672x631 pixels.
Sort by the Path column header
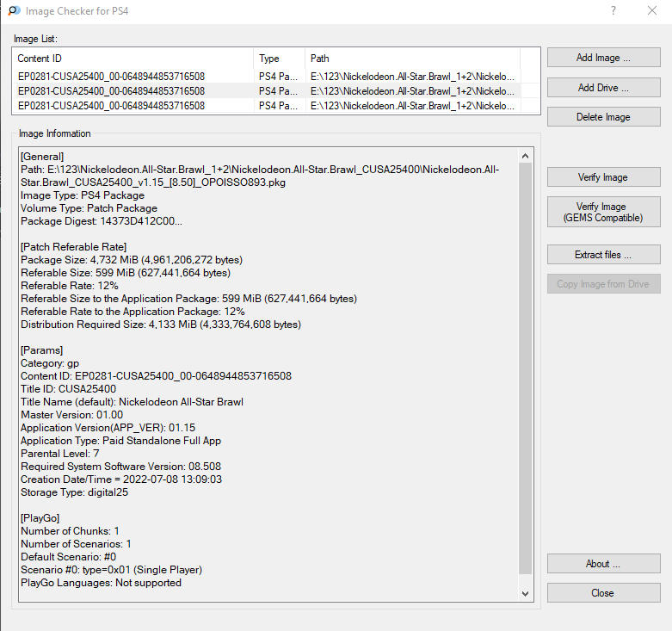coord(413,59)
